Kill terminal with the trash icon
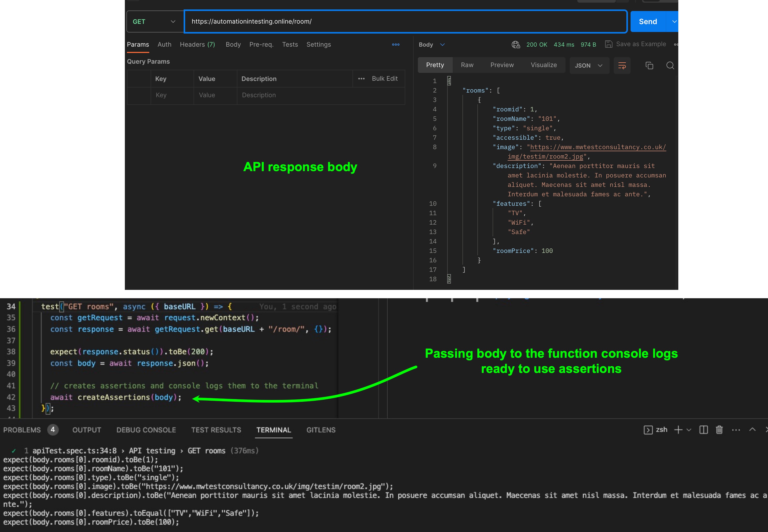The height and width of the screenshot is (532, 768). click(719, 430)
